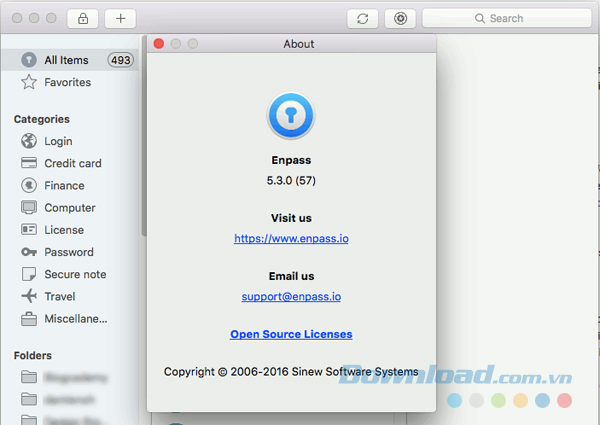Click the Email us heading
The height and width of the screenshot is (425, 600).
pyautogui.click(x=291, y=276)
